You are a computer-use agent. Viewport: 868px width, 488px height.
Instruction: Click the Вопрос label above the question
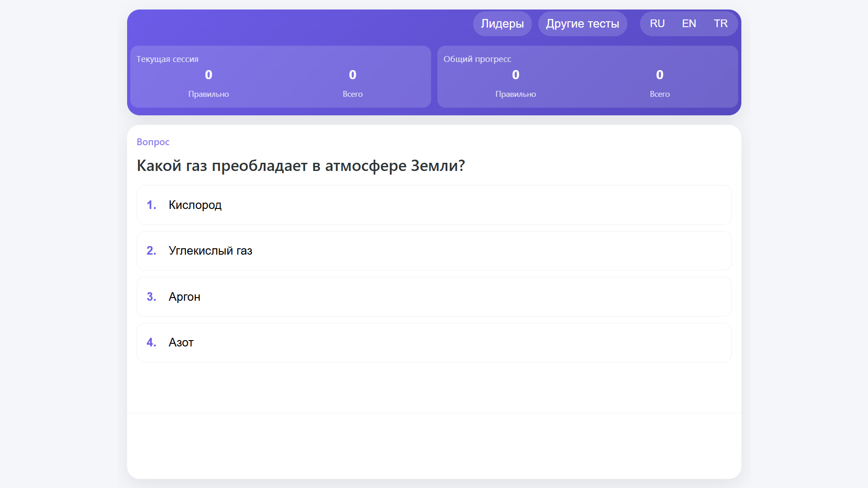point(153,142)
